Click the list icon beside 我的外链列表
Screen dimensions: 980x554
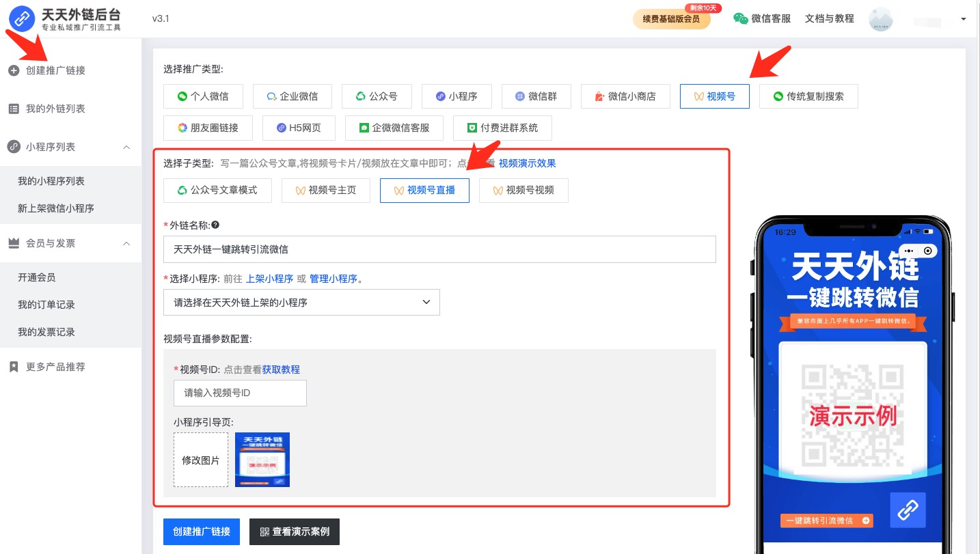(14, 109)
